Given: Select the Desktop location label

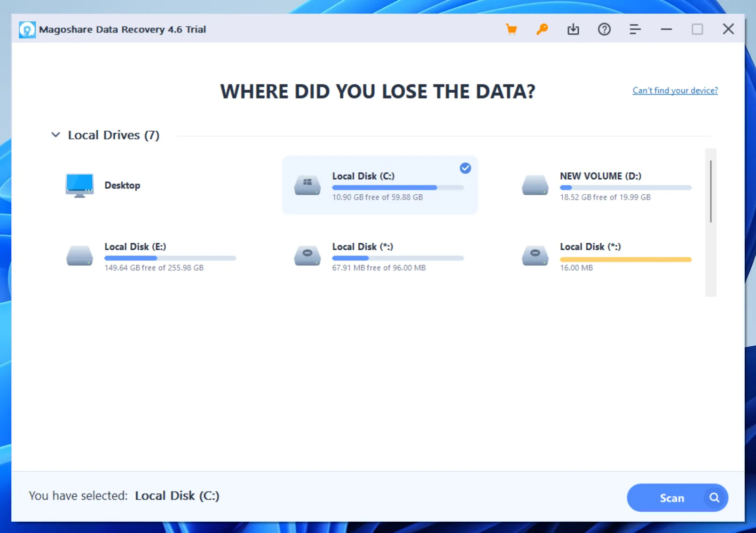Looking at the screenshot, I should [x=122, y=185].
